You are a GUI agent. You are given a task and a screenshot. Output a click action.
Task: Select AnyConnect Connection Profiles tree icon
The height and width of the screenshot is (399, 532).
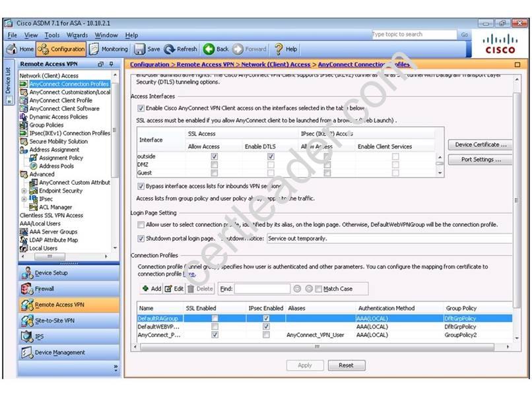23,84
